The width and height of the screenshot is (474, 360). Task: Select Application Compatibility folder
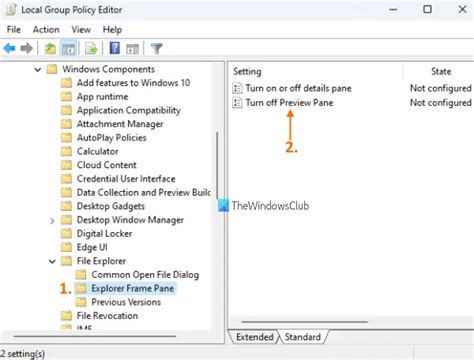click(x=129, y=110)
